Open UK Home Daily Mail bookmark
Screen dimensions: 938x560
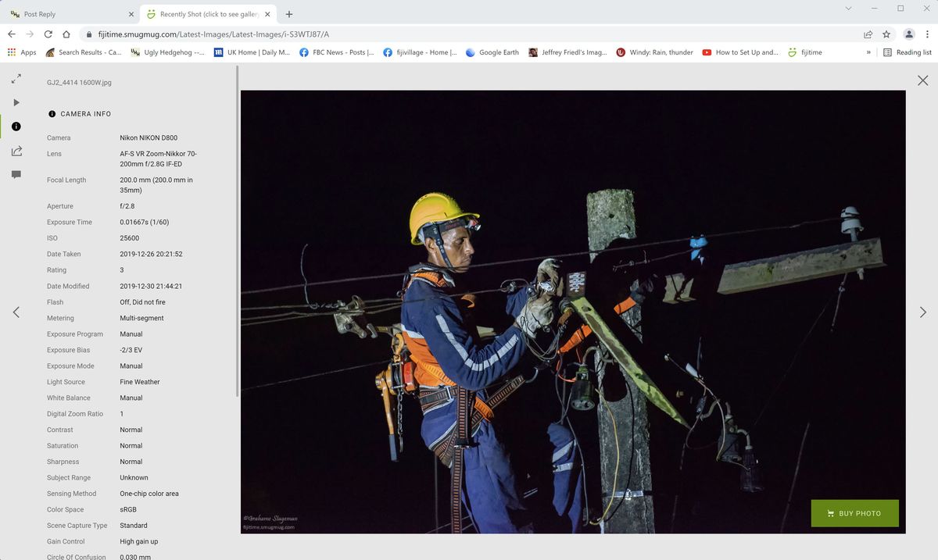coord(252,52)
